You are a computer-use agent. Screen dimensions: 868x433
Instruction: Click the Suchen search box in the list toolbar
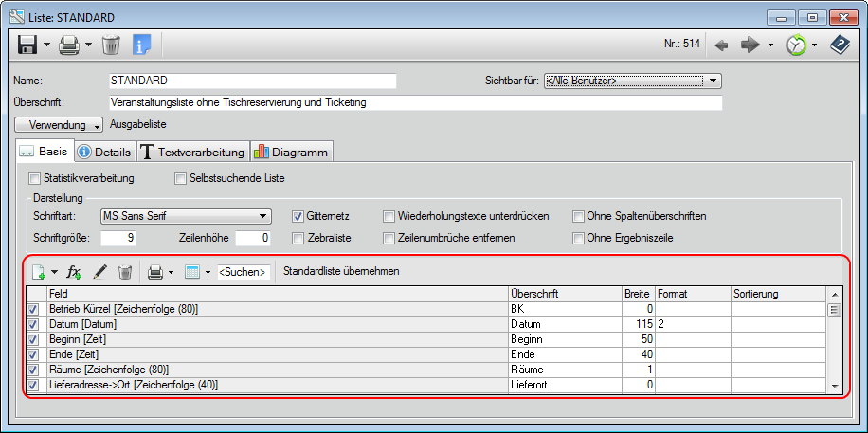(244, 272)
